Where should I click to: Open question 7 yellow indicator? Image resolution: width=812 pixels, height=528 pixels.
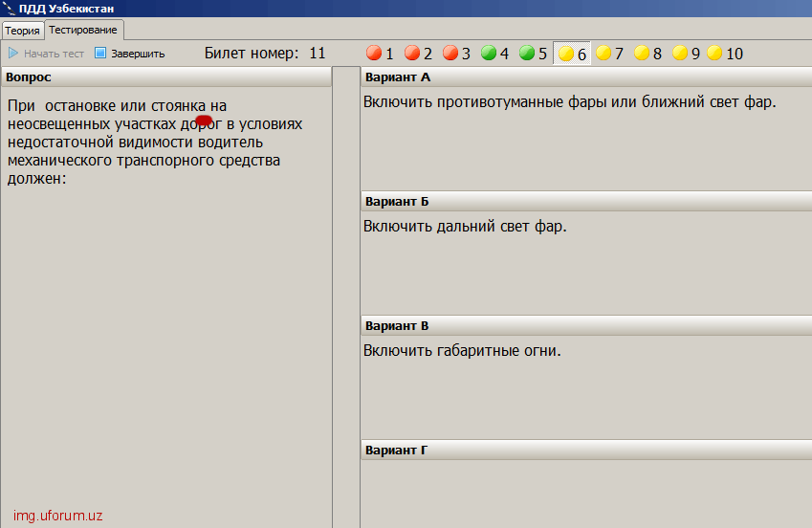[604, 54]
